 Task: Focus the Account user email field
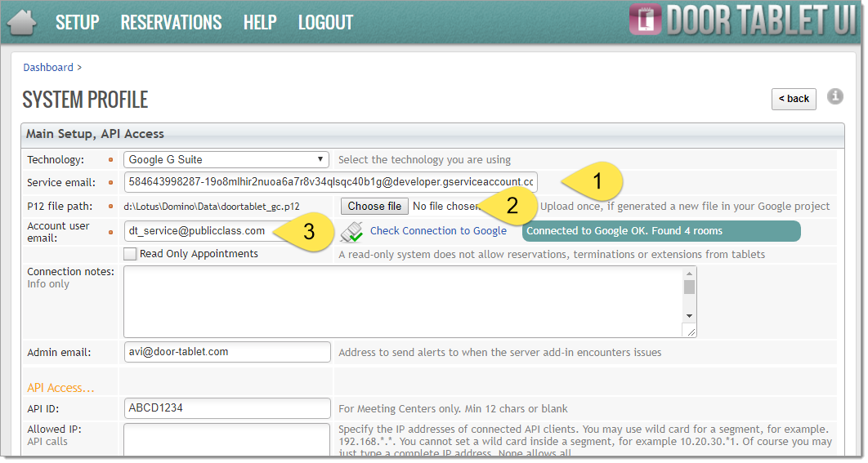(x=200, y=231)
